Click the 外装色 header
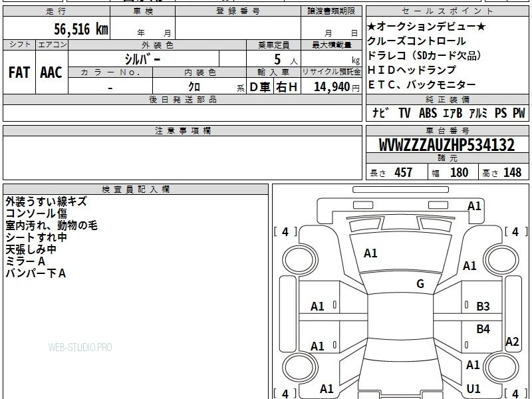Viewport: 532px width, 399px height. [x=158, y=45]
